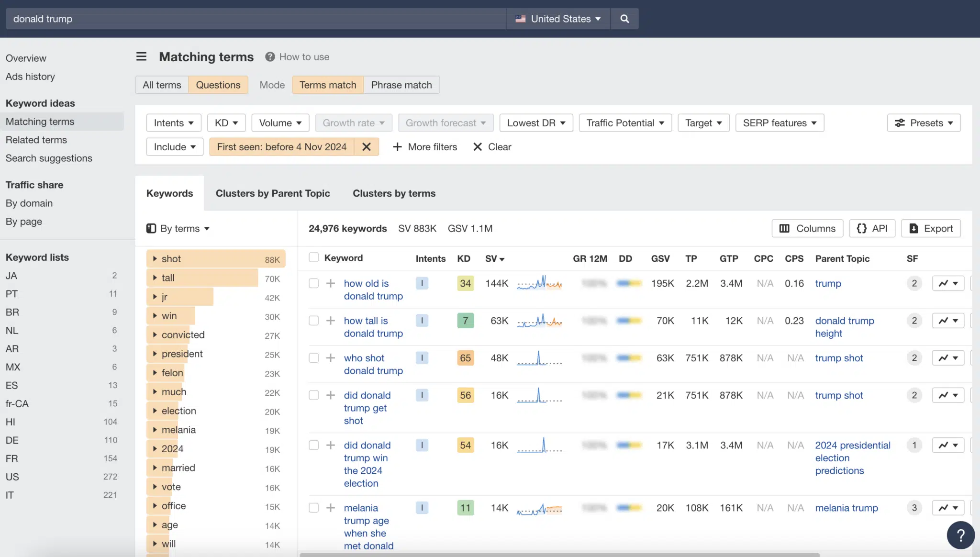The height and width of the screenshot is (557, 980).
Task: Click the By terms filter icon
Action: pos(151,229)
